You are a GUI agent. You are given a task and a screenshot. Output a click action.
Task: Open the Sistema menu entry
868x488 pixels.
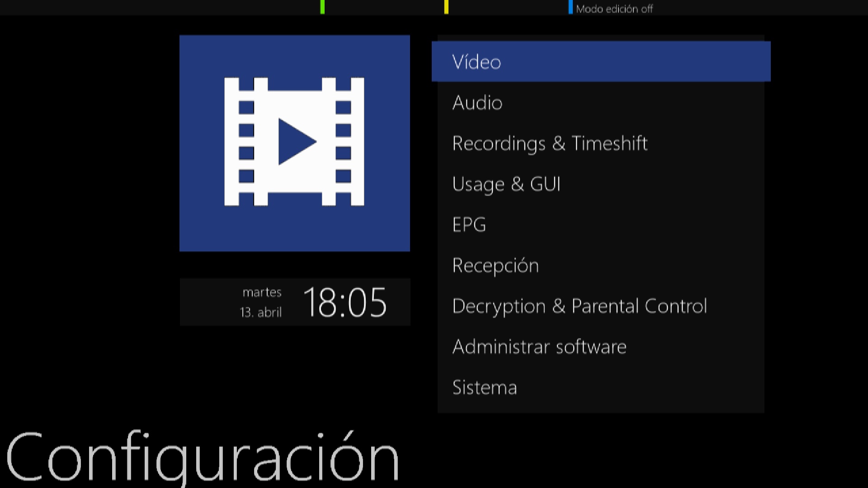coord(601,387)
